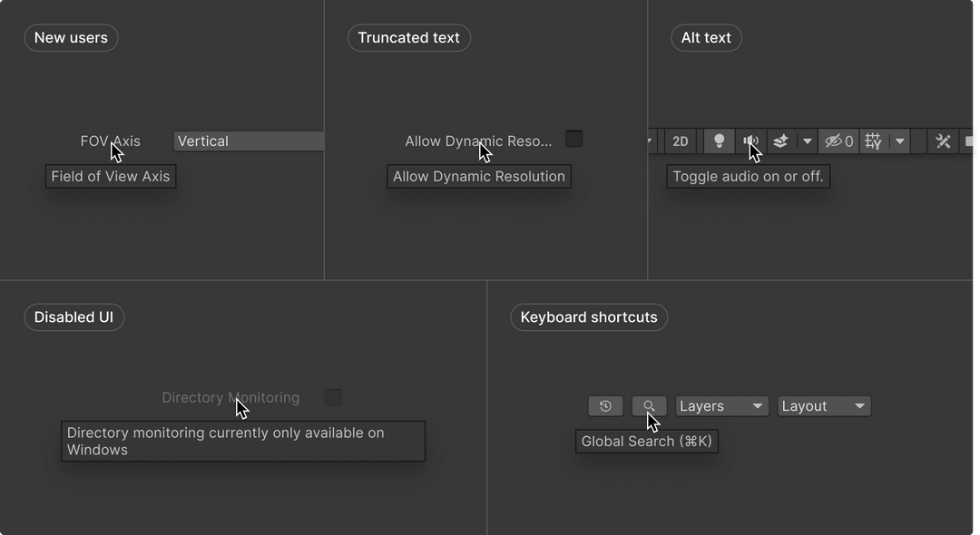Click the Disabled UI pill button
The width and height of the screenshot is (980, 535).
pyautogui.click(x=73, y=316)
